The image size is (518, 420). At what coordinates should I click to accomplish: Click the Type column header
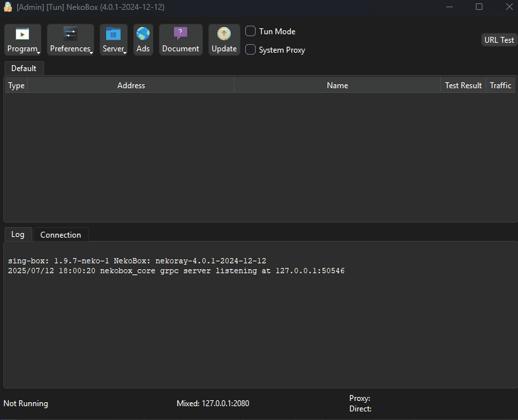point(16,86)
